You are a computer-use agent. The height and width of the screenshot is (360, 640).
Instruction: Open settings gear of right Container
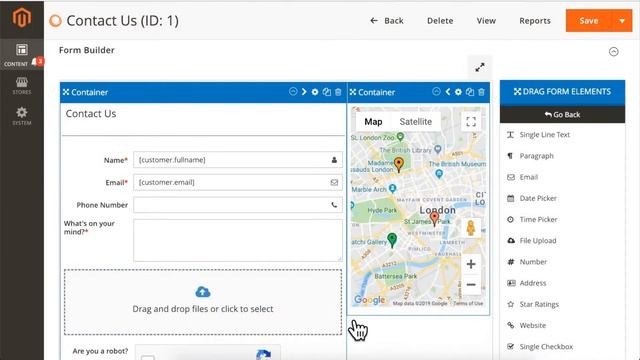pyautogui.click(x=458, y=92)
